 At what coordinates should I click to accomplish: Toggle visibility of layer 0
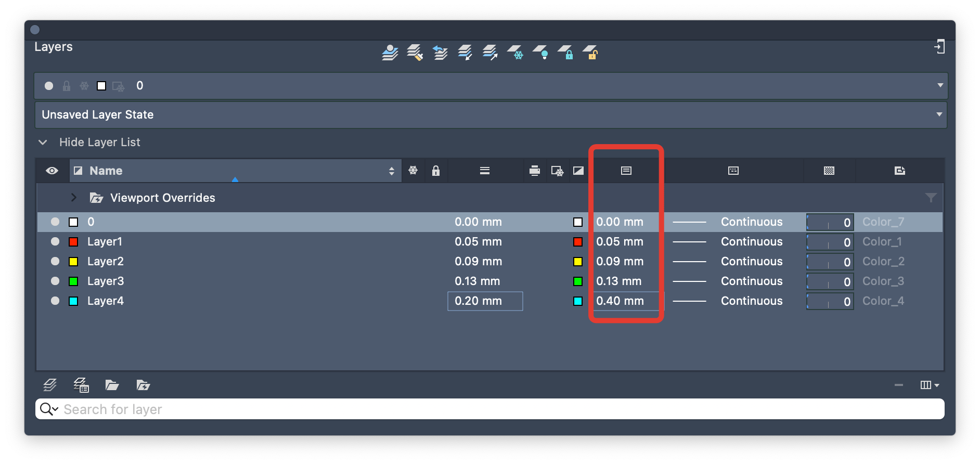[55, 222]
